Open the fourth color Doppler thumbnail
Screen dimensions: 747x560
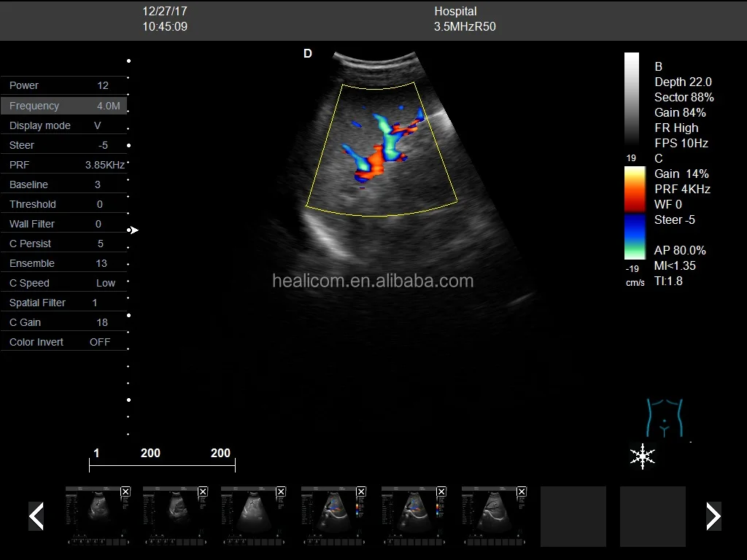[333, 516]
